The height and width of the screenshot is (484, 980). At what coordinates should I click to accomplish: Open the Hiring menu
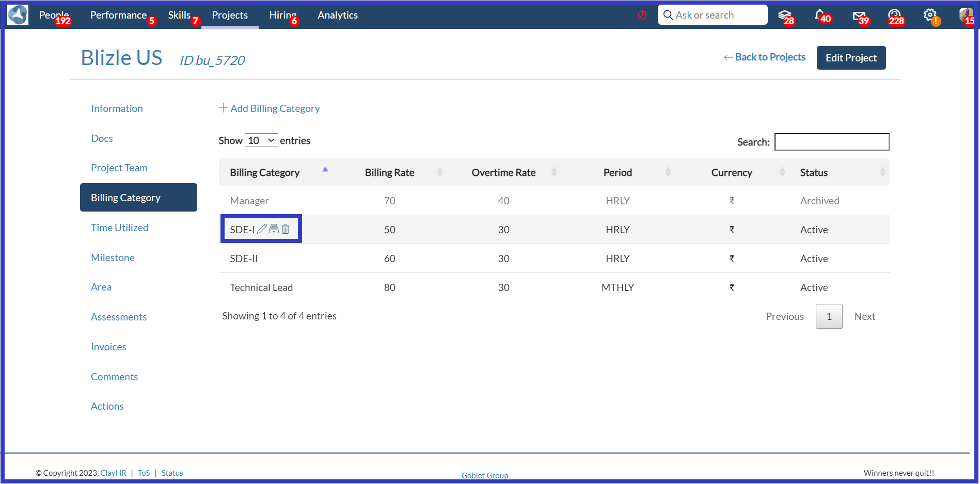(283, 15)
